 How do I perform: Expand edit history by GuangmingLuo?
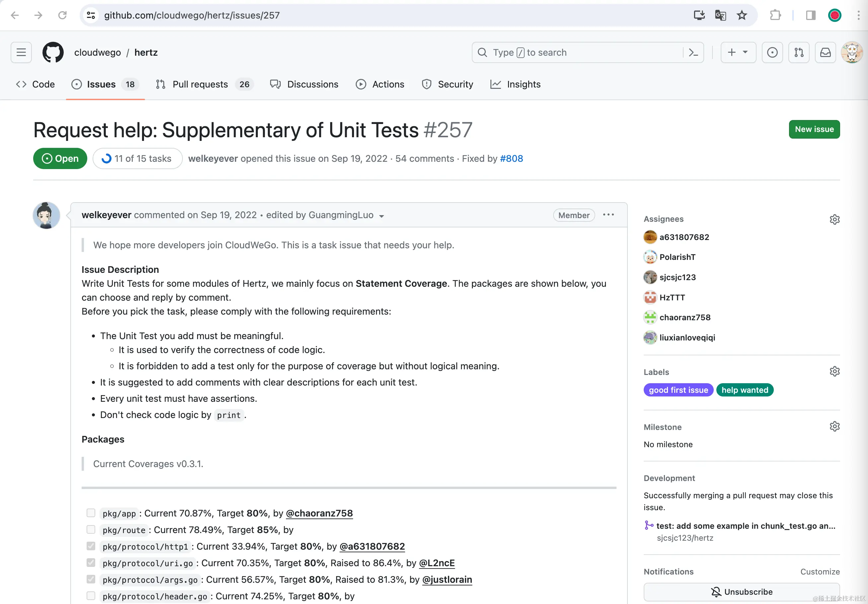(x=382, y=216)
